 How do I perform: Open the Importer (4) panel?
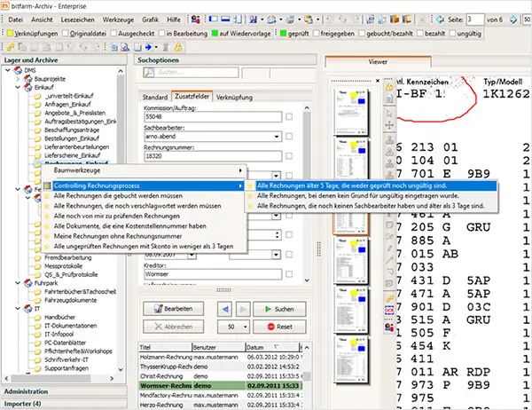click(x=65, y=404)
